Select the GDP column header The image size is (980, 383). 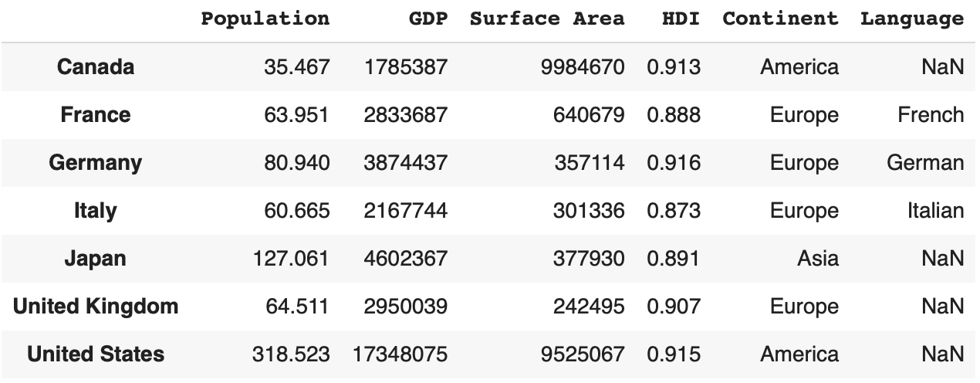click(427, 19)
